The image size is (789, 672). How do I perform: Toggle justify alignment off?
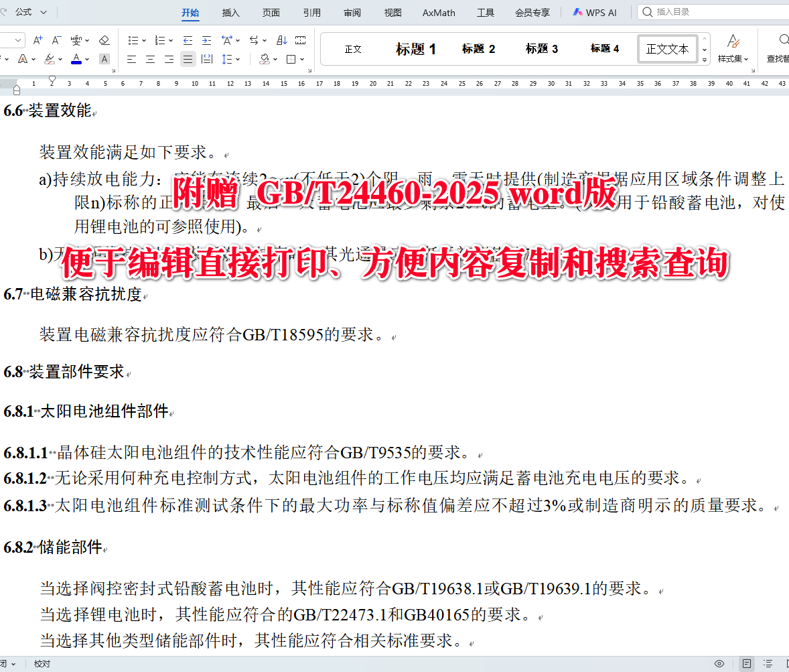188,60
